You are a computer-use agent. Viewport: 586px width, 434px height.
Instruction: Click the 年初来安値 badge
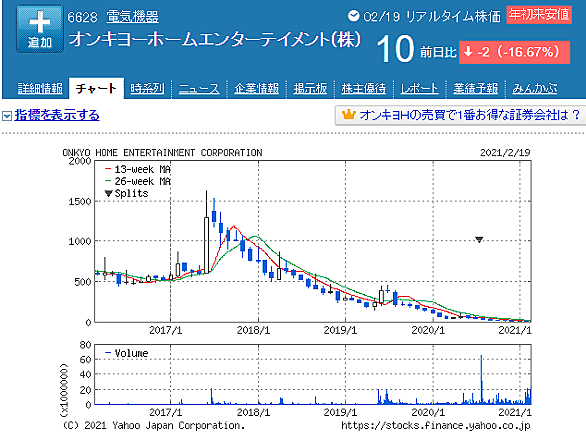tap(539, 15)
